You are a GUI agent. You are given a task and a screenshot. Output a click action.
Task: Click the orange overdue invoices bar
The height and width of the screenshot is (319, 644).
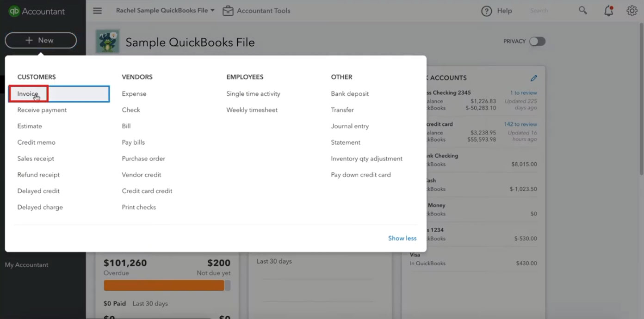pos(164,285)
